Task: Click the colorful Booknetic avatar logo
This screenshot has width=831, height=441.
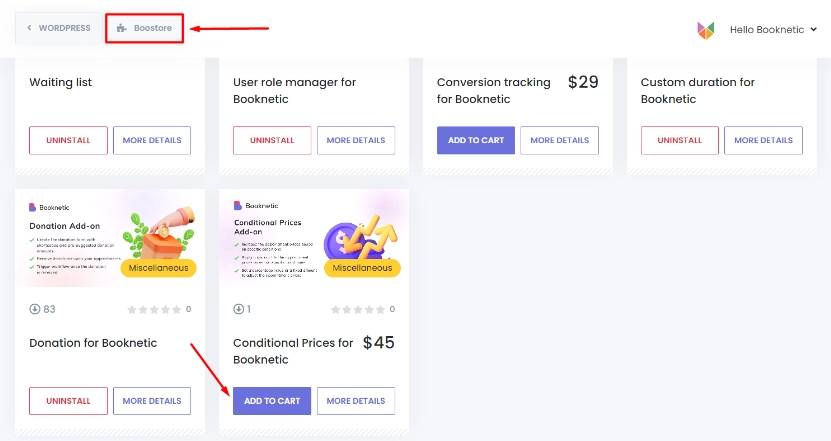Action: [x=705, y=30]
